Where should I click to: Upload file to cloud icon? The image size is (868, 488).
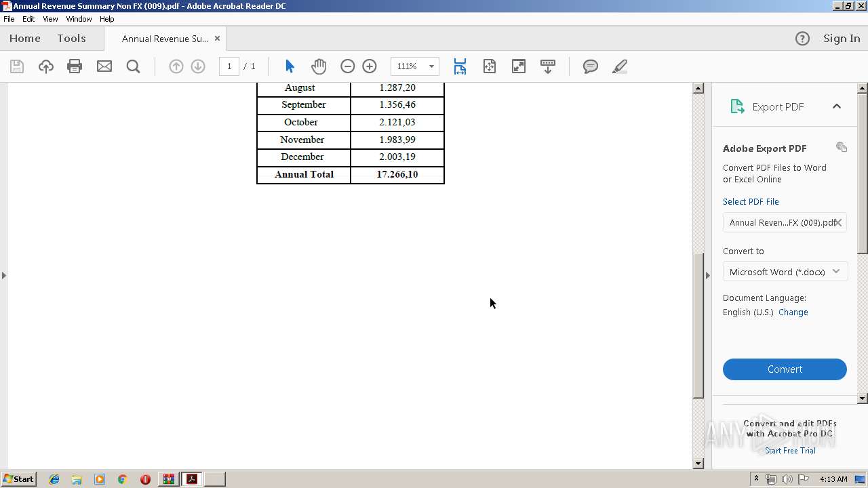[45, 66]
